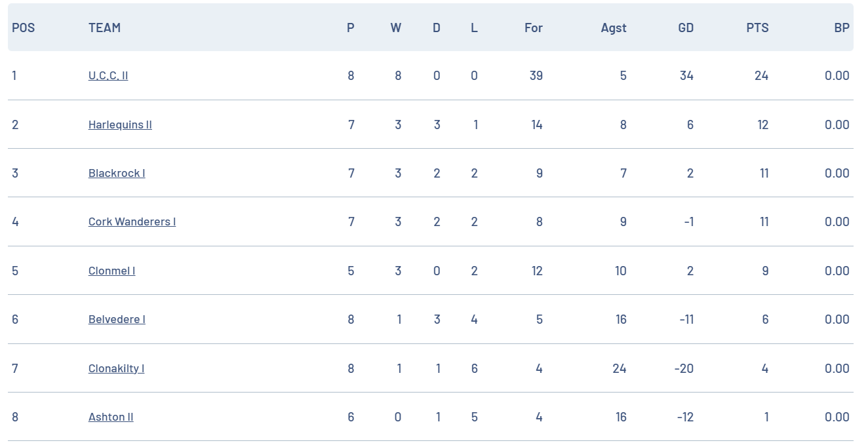Click the Harlequins II team link
This screenshot has height=443, width=868.
coord(120,125)
